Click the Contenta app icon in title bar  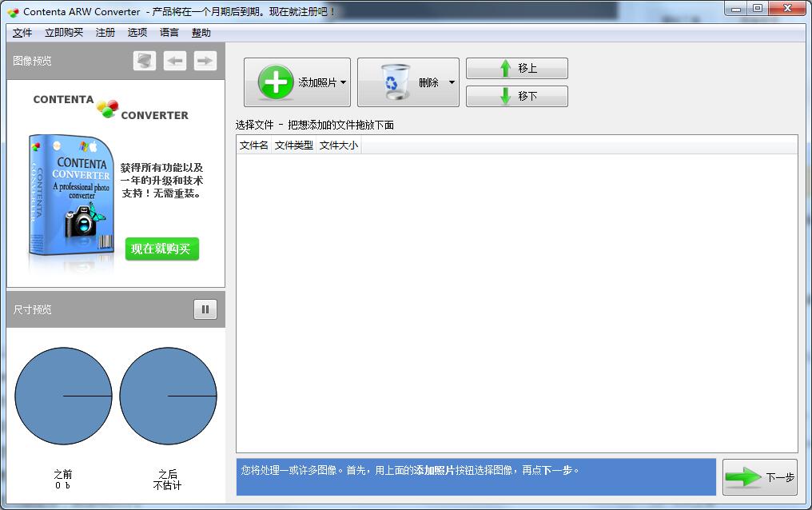click(x=13, y=9)
